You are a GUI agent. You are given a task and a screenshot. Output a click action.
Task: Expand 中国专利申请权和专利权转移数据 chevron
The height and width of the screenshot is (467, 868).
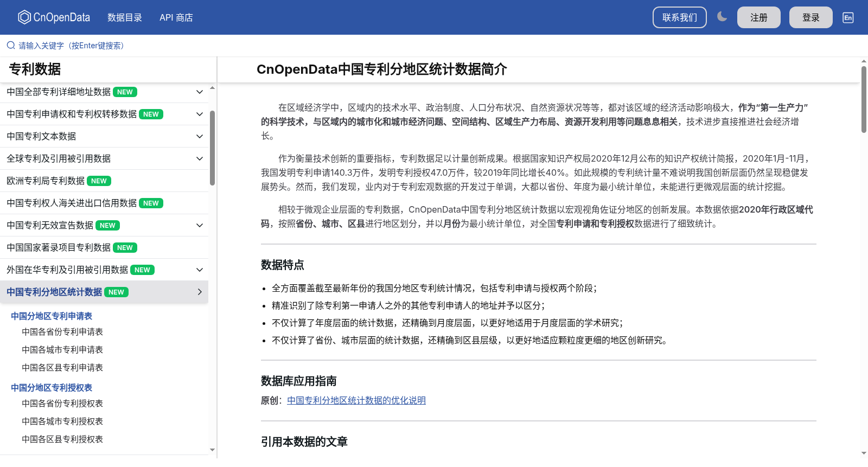tap(200, 114)
